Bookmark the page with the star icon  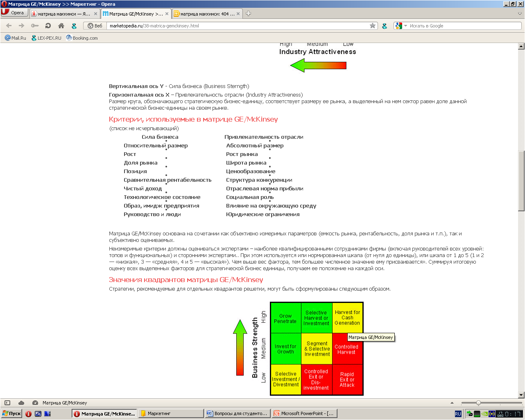373,26
